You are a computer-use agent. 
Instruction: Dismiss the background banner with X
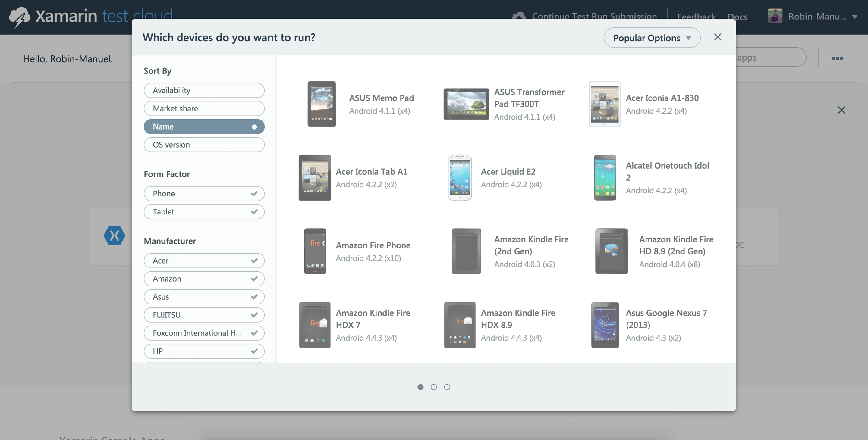click(x=841, y=110)
